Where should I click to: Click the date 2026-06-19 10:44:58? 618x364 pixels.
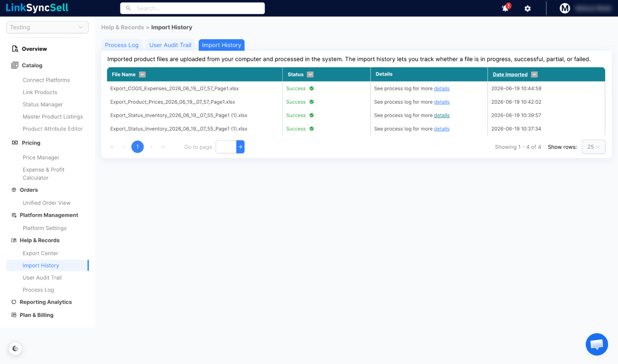[x=516, y=88]
